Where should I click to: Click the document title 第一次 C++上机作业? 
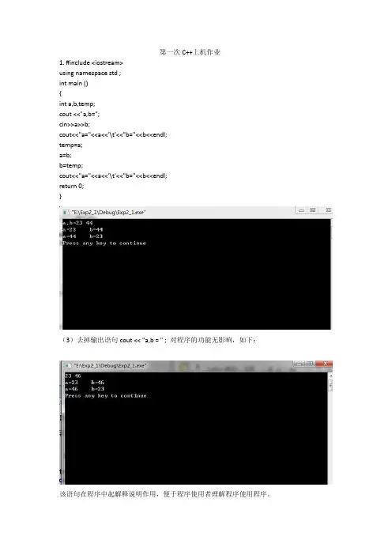point(190,52)
